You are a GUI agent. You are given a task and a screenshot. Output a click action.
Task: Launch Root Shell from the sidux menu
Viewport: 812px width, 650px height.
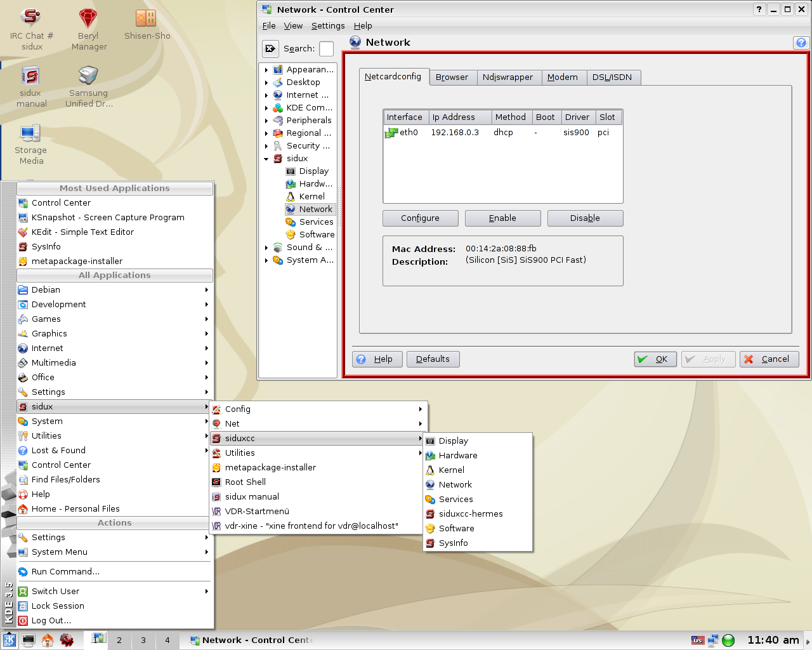pos(318,482)
